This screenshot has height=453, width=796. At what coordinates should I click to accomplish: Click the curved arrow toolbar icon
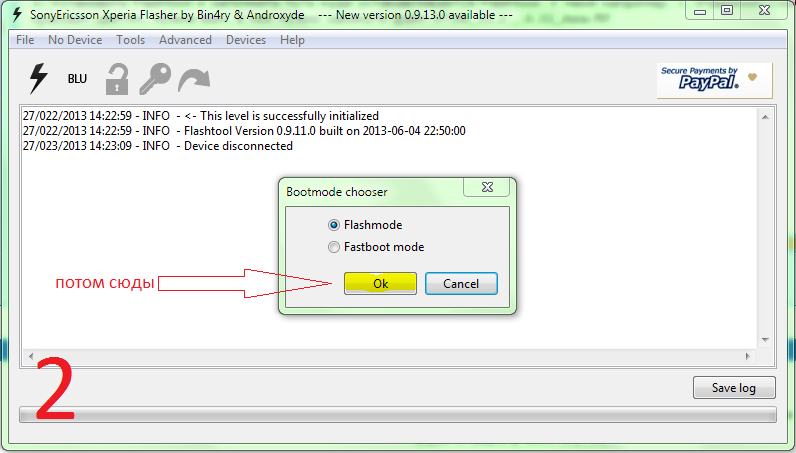tap(194, 81)
